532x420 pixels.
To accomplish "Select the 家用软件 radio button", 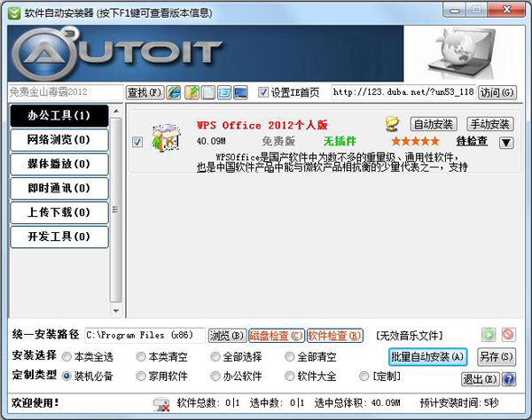I will click(x=141, y=376).
